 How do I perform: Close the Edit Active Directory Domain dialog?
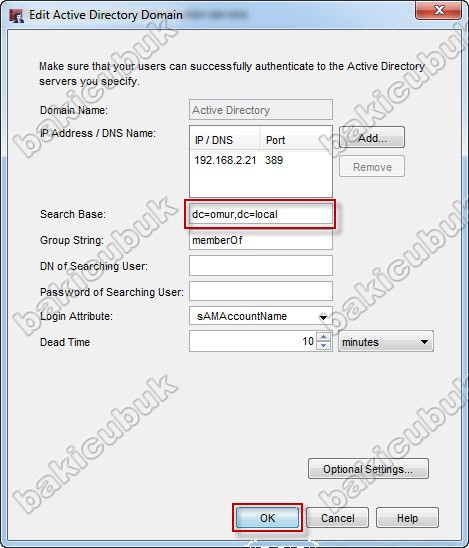(438, 10)
